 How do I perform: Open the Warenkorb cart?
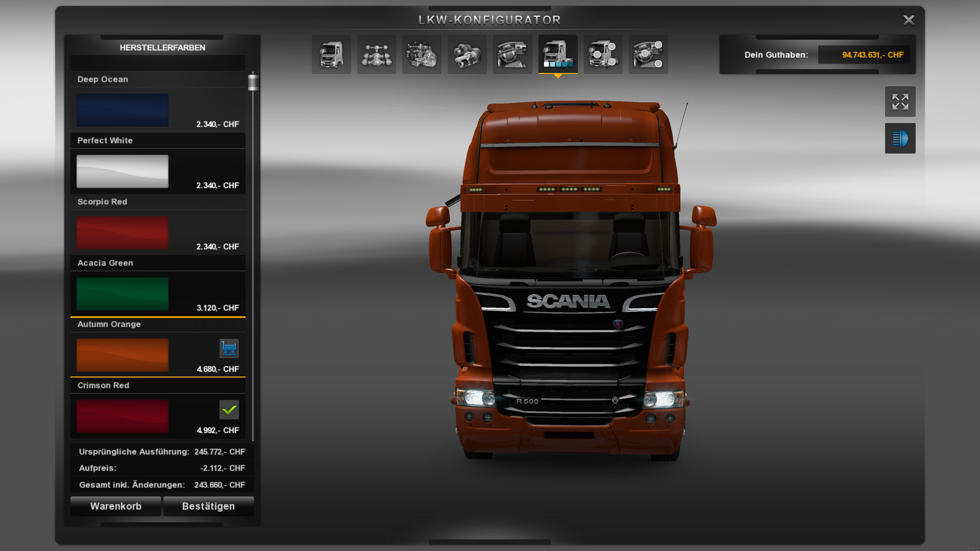tap(116, 506)
